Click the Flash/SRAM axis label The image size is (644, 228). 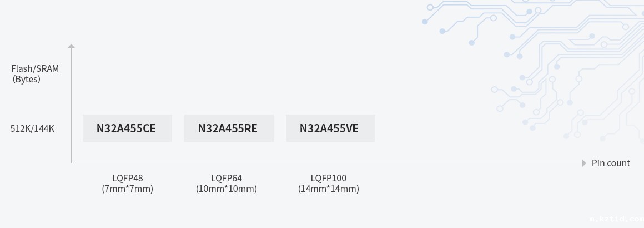(x=35, y=69)
